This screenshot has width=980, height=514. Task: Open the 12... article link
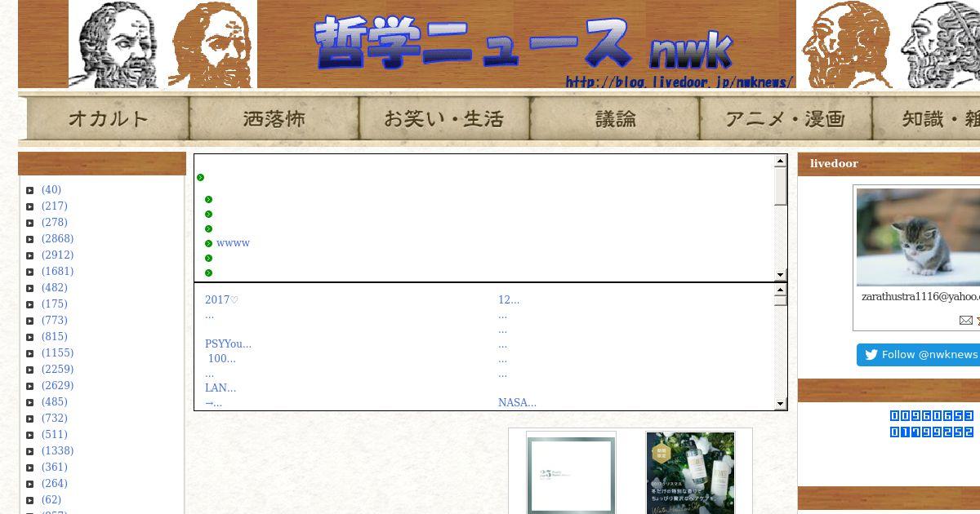coord(509,300)
